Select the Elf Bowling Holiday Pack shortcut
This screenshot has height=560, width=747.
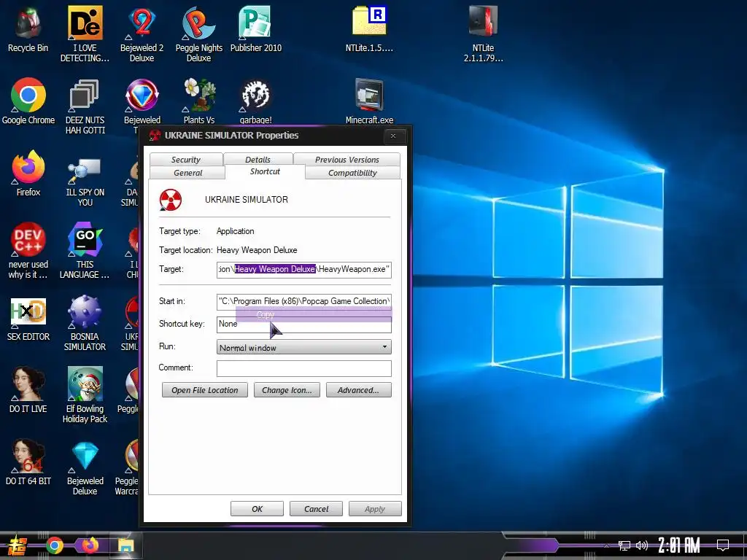(85, 394)
